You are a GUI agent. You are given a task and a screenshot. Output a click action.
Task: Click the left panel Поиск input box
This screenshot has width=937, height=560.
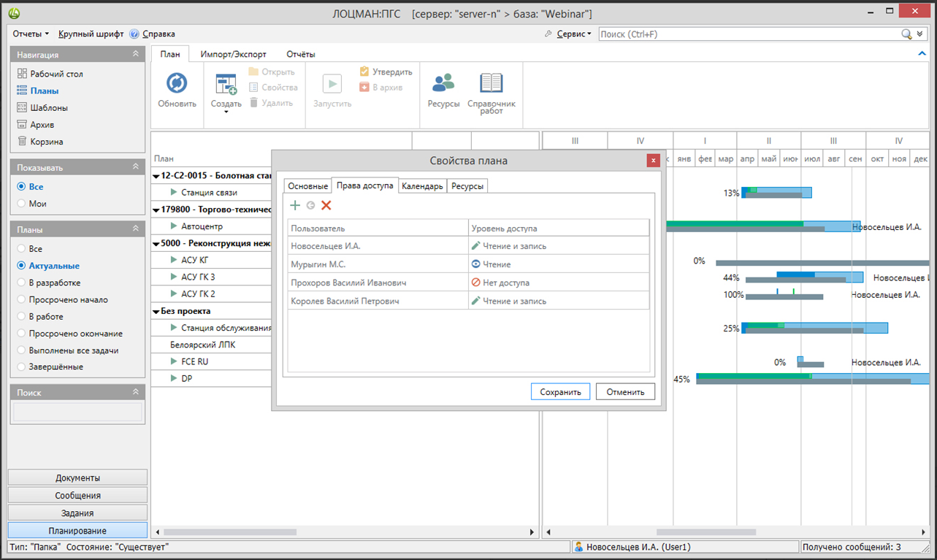pos(77,412)
